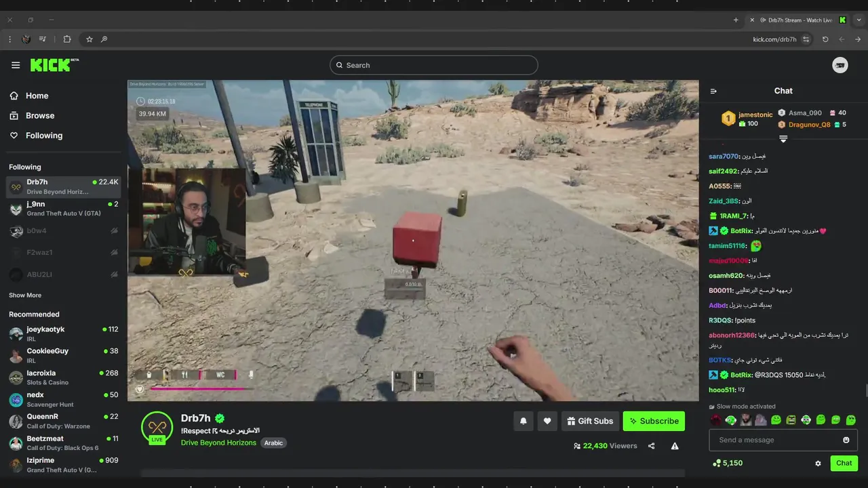Expand the following list with Show More

25,296
